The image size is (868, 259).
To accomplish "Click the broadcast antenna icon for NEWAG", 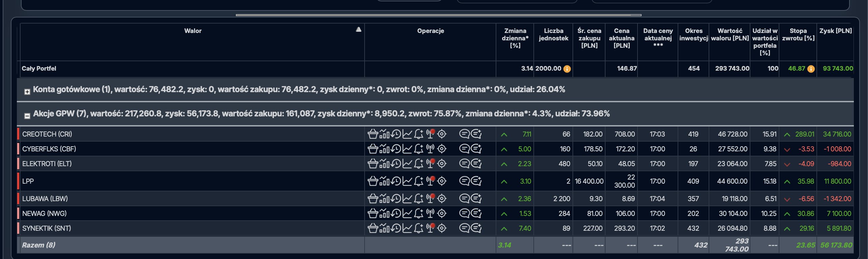I will [x=430, y=214].
